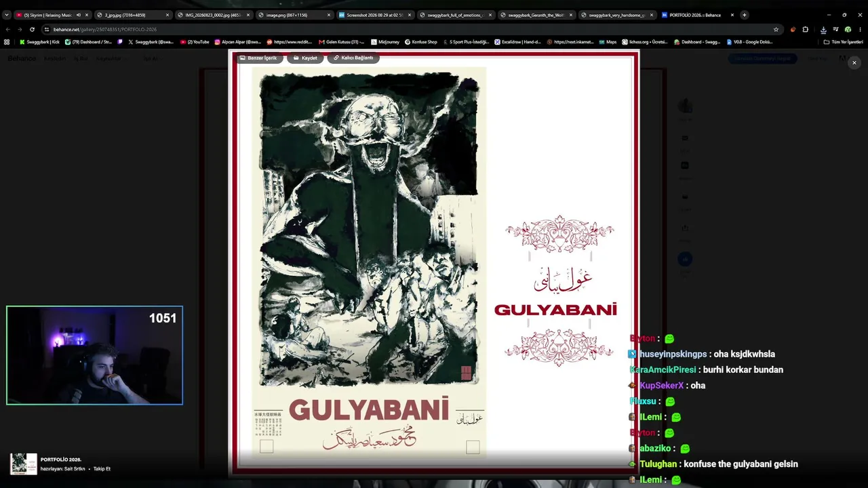868x488 pixels.
Task: Save the image with Kaydet
Action: [x=305, y=58]
